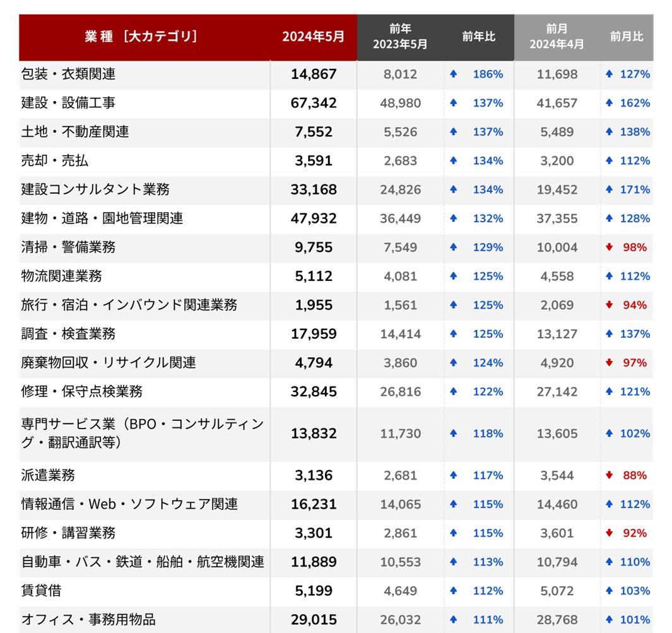Click the blue up arrow beside 101%

coord(609,620)
